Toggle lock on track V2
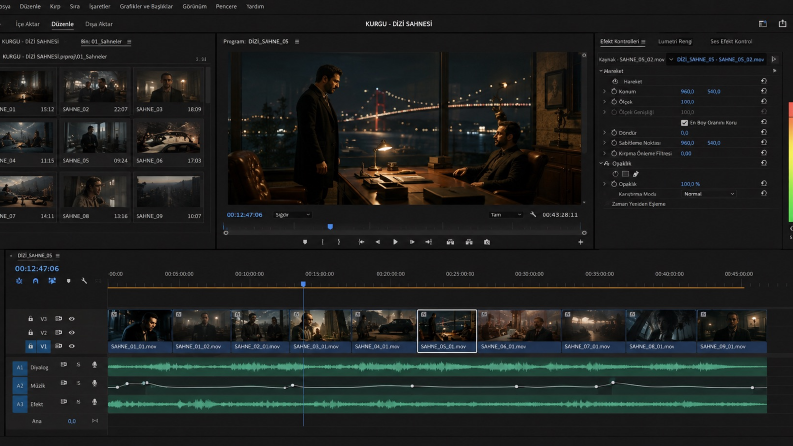Image resolution: width=793 pixels, height=446 pixels. pyautogui.click(x=30, y=332)
